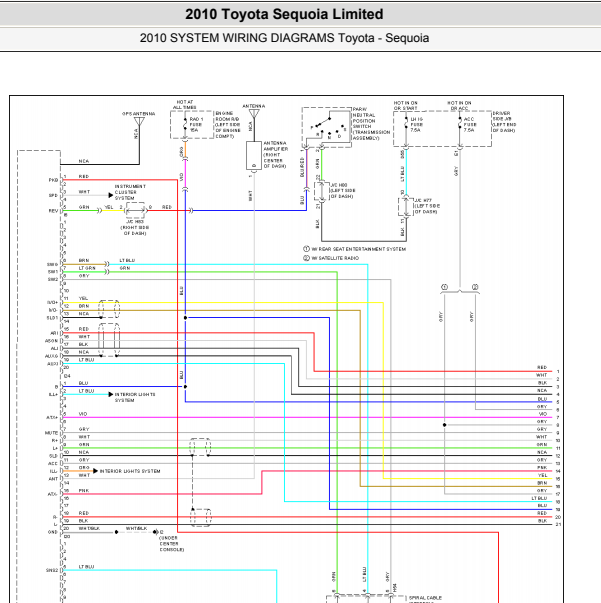601x603 pixels.
Task: Click the ORG wire label at ILL- pin
Action: tap(84, 468)
